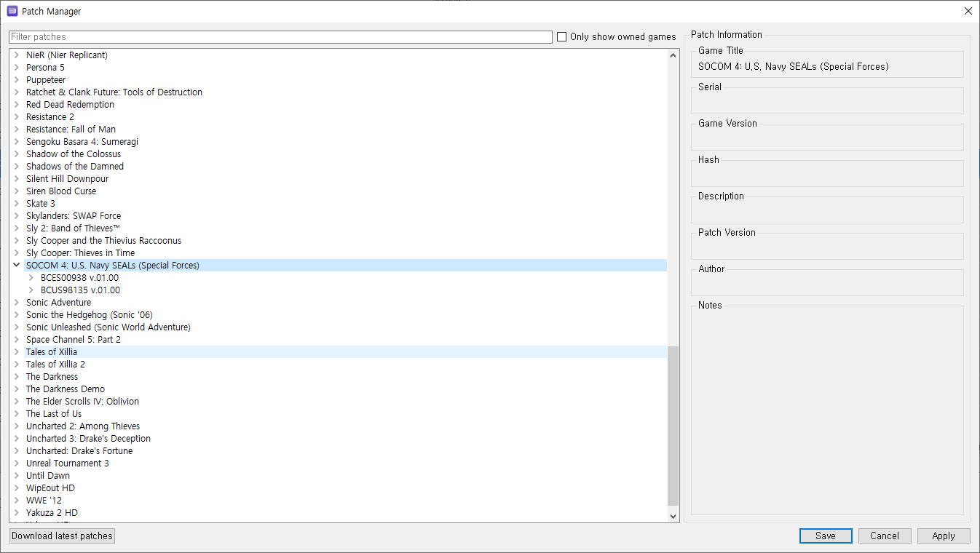The width and height of the screenshot is (980, 553).
Task: Select The Elder Scrolls IV: Oblivion
Action: point(82,402)
